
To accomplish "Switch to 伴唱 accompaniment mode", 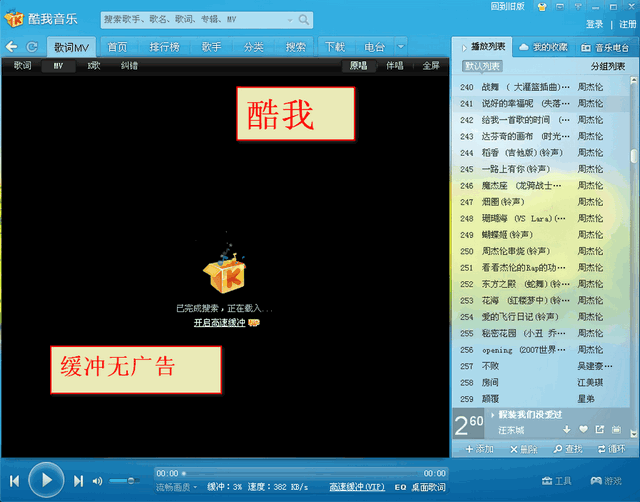I will point(395,66).
